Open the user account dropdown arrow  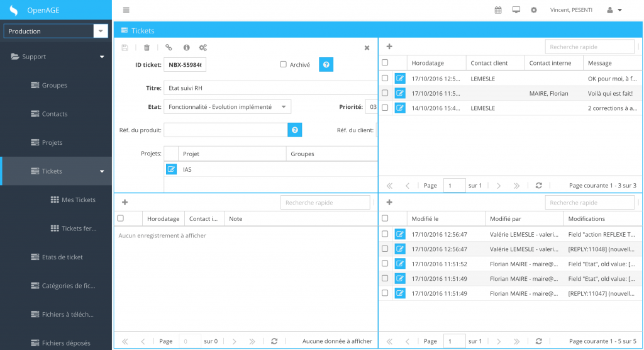(x=619, y=10)
